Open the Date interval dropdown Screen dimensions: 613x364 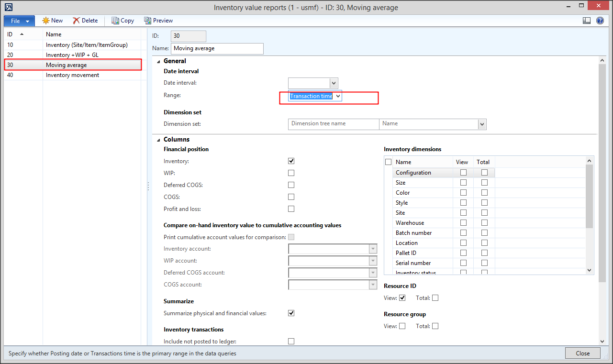[334, 83]
